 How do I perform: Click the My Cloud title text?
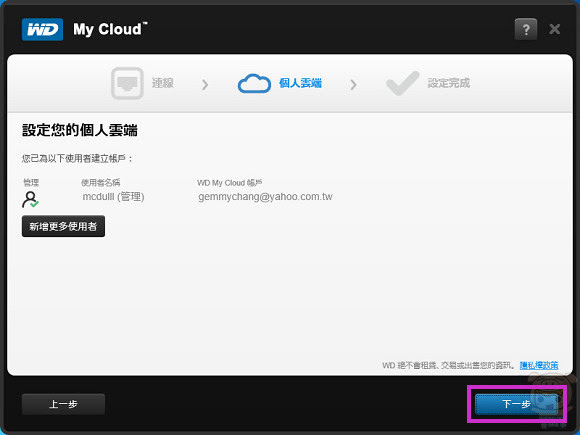click(x=110, y=30)
